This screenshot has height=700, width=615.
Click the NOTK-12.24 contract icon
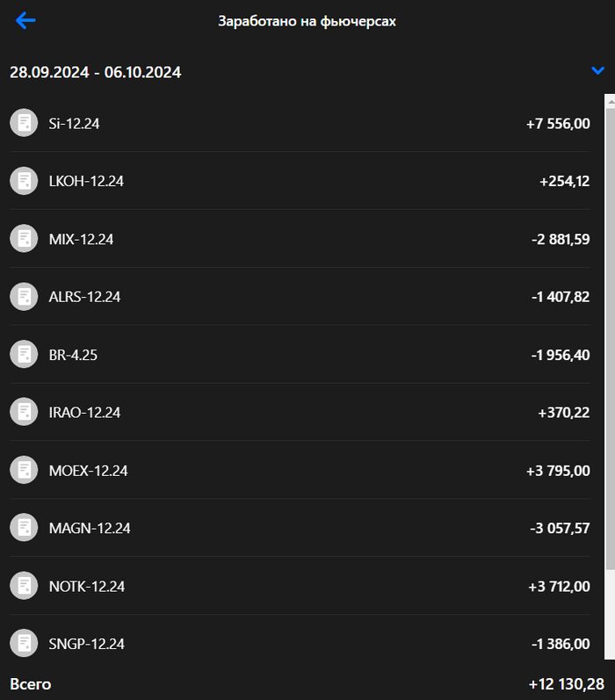[x=24, y=586]
